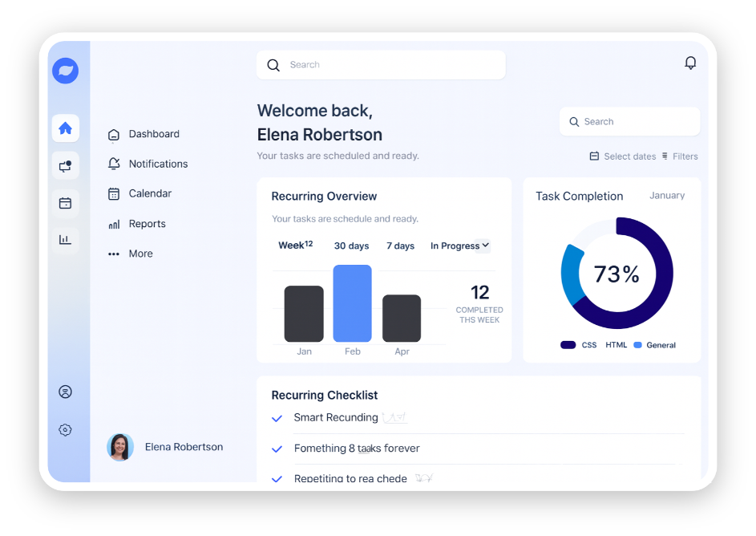Open the analytics bar-chart icon in the sidebar
Viewport: 756px width, 536px height.
pos(65,239)
